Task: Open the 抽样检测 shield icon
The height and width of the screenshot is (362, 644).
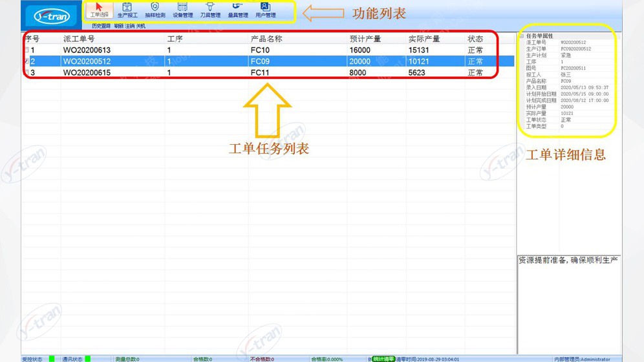Action: pos(155,6)
